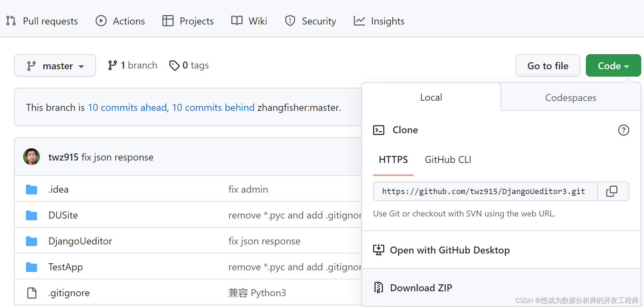Open the .gitignore file
Image resolution: width=644 pixels, height=307 pixels.
(x=69, y=293)
